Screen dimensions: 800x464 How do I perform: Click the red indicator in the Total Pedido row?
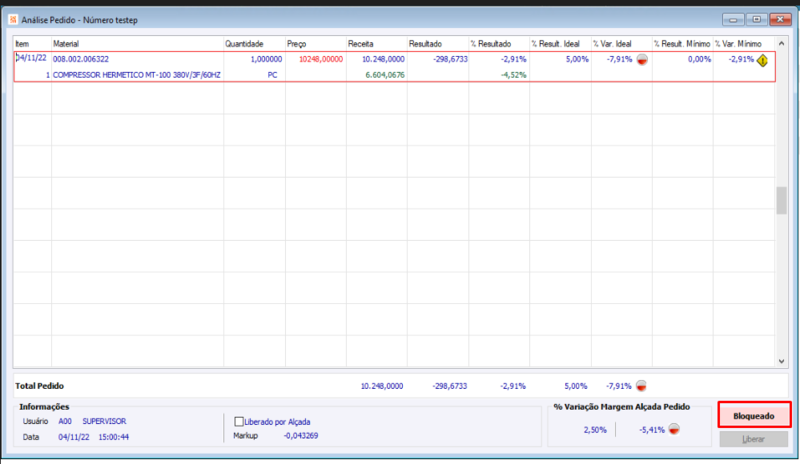(642, 385)
